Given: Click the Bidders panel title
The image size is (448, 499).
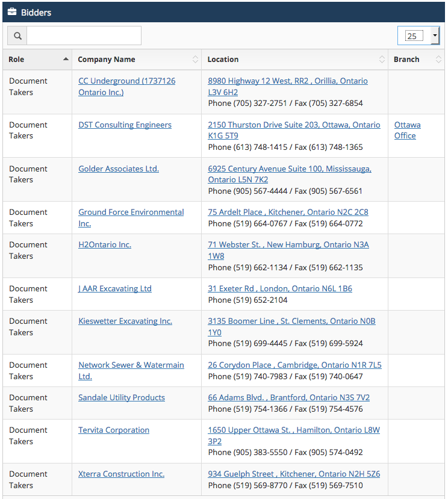Looking at the screenshot, I should coord(36,13).
